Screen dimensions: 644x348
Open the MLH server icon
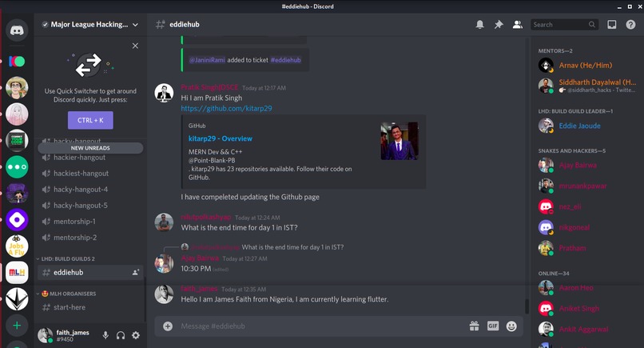point(17,272)
